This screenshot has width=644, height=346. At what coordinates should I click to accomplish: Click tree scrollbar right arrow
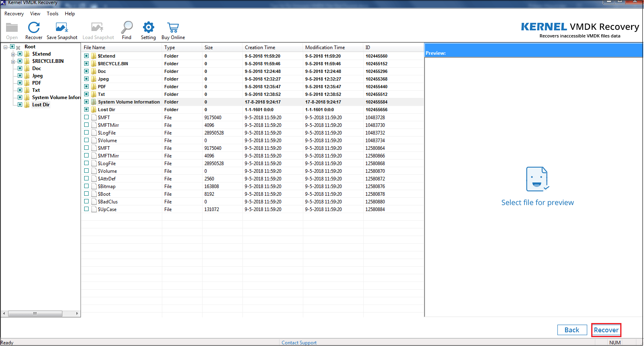coord(77,313)
